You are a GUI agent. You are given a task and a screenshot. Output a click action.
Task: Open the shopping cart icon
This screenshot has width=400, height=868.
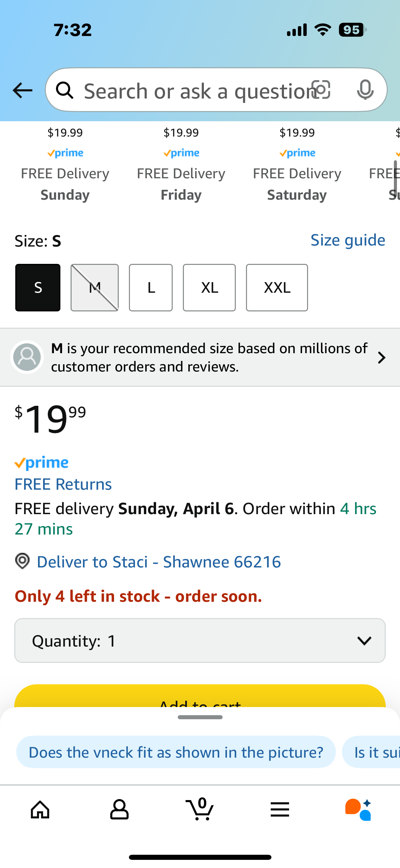pyautogui.click(x=200, y=809)
